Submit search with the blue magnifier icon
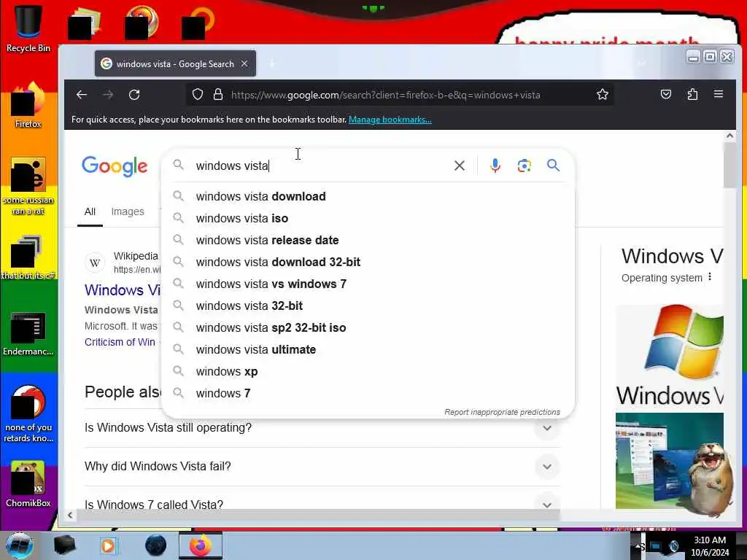Viewport: 747px width, 560px height. point(553,166)
